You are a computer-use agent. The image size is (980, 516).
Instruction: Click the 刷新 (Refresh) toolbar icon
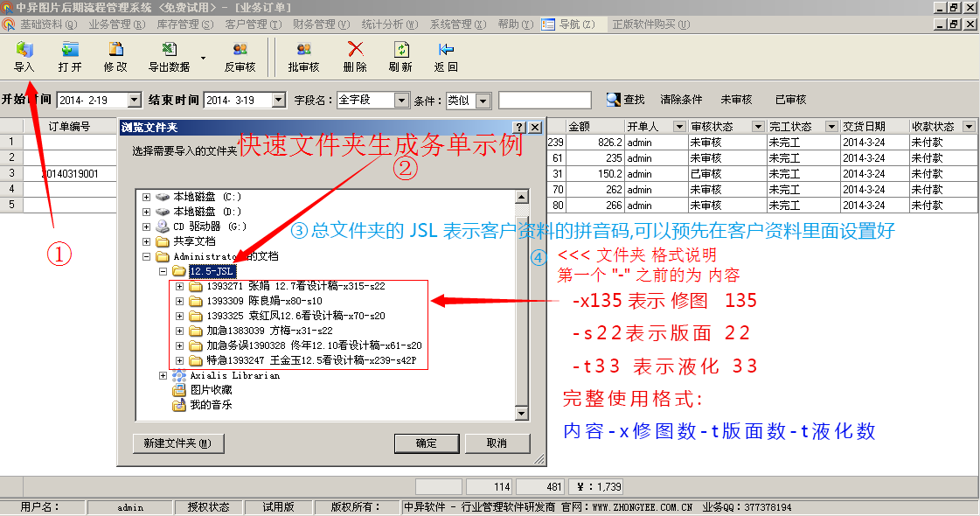click(400, 51)
